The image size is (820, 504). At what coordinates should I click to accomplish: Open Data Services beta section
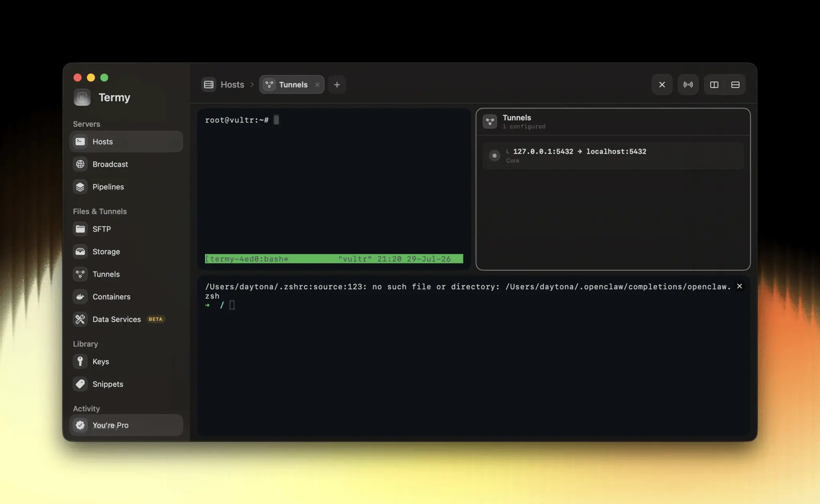coord(126,319)
